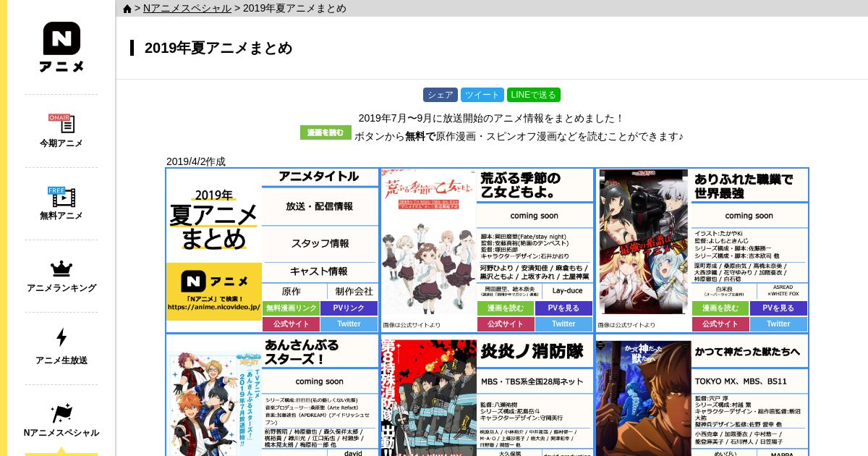
Task: Watch PV for ありふれた職業で世界最強
Action: click(x=778, y=308)
